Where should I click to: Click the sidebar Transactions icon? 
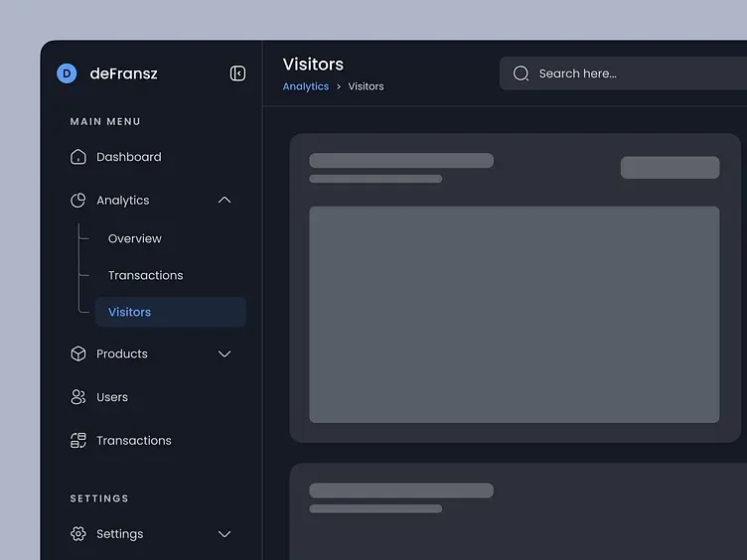tap(78, 441)
